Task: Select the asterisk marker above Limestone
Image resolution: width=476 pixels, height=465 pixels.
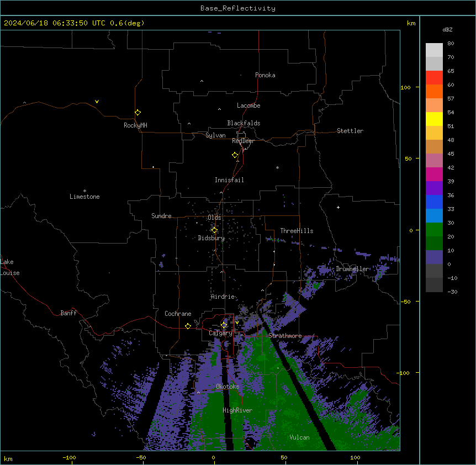Action: 84,191
